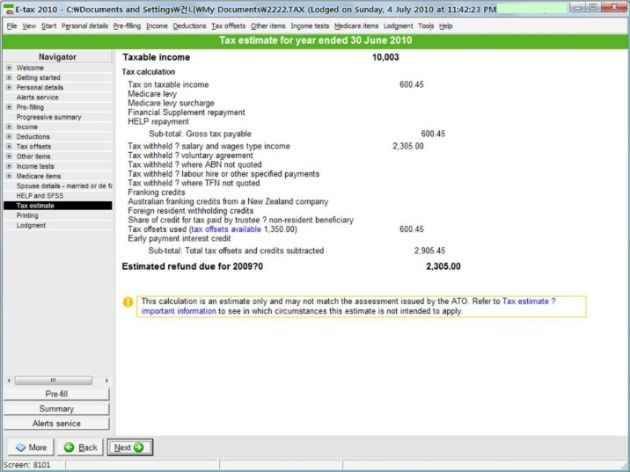Expand the Medicare items navigator node
Viewport: 630px width, 472px height.
pos(9,176)
